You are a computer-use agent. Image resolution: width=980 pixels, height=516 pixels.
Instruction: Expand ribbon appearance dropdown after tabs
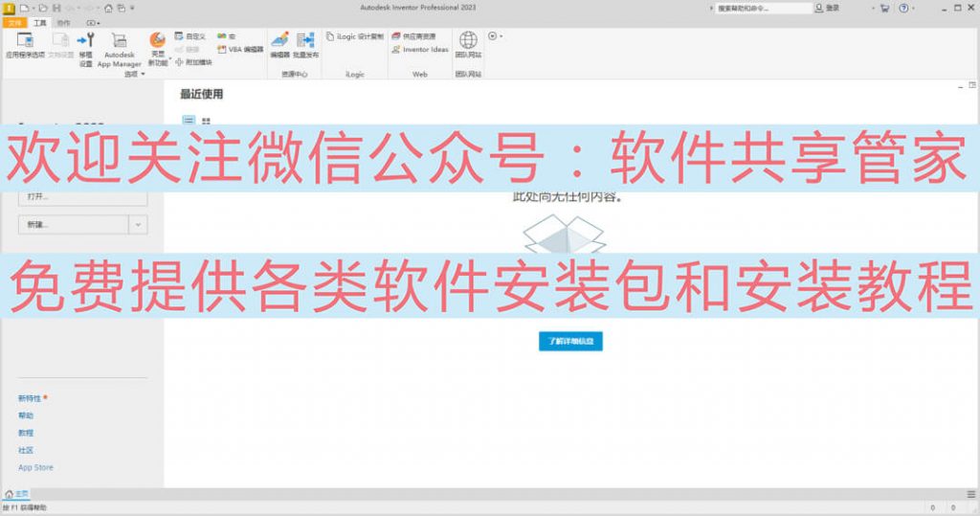pos(93,23)
